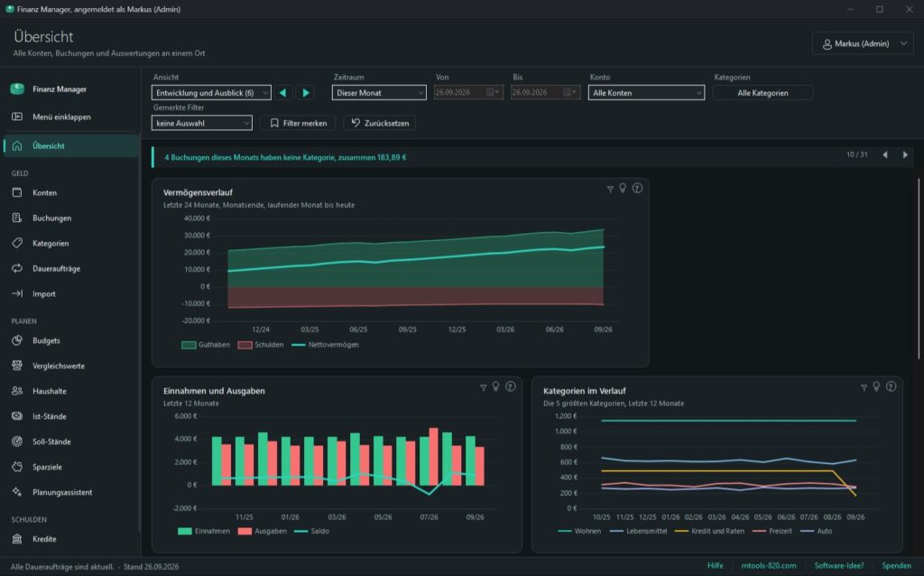Open the Konten page
The height and width of the screenshot is (576, 924).
tap(69, 193)
